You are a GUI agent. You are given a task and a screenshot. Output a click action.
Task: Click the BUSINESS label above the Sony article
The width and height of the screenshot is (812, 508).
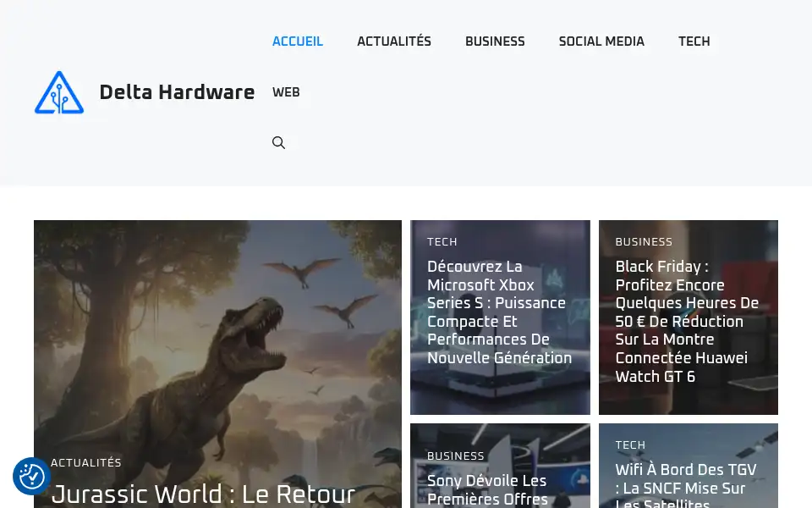[x=456, y=456]
